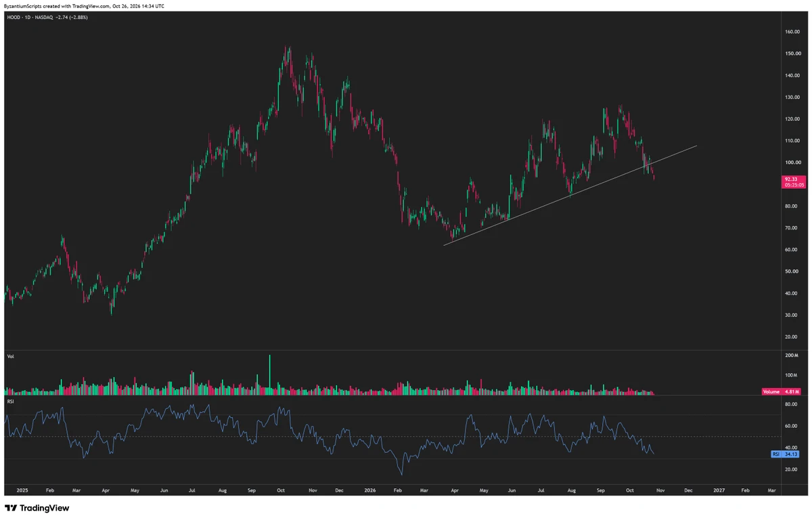Click the 2026 label on time axis
The height and width of the screenshot is (520, 812).
(369, 489)
